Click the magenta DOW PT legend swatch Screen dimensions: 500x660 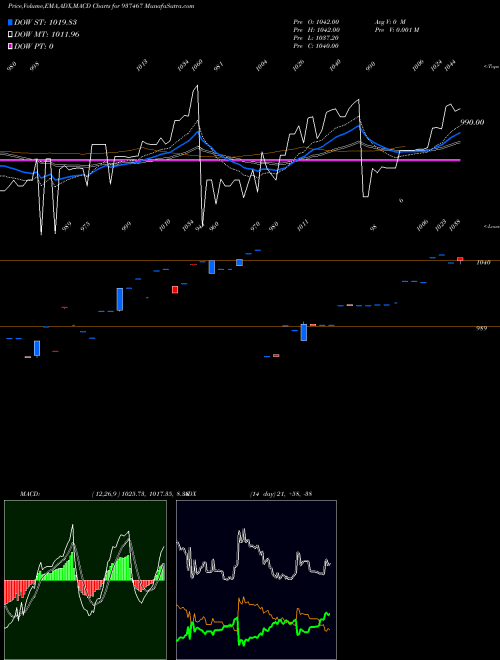(11, 46)
